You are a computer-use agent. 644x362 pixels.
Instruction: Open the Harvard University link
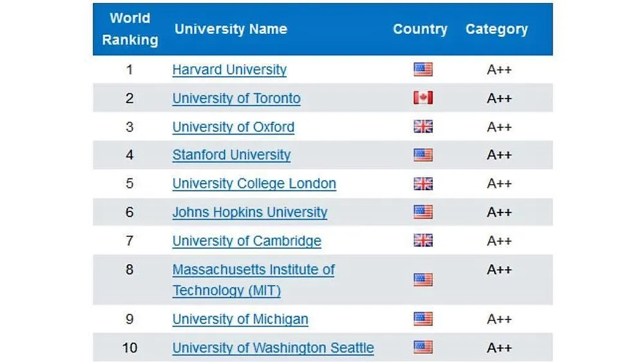pyautogui.click(x=229, y=70)
